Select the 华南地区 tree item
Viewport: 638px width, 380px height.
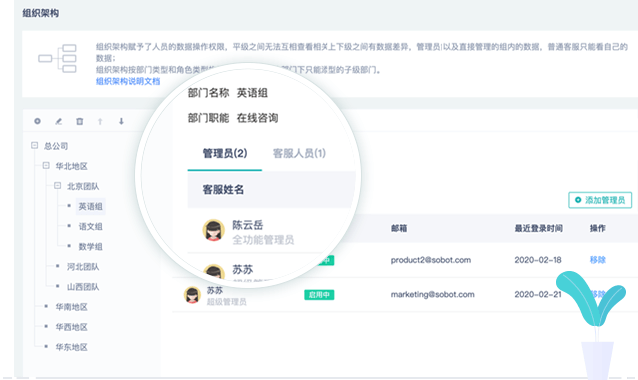[x=72, y=307]
